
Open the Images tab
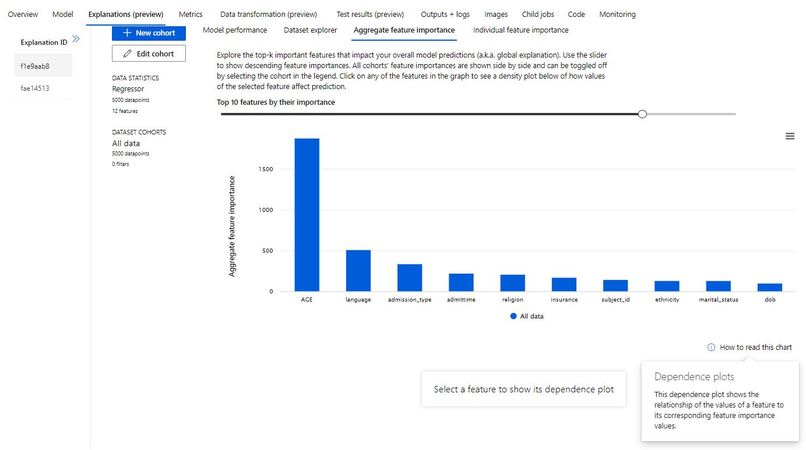click(x=496, y=14)
